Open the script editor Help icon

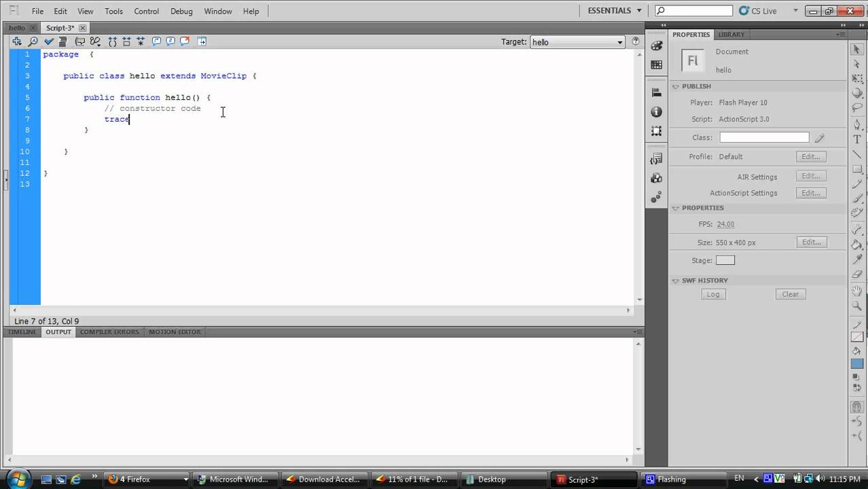pos(636,41)
